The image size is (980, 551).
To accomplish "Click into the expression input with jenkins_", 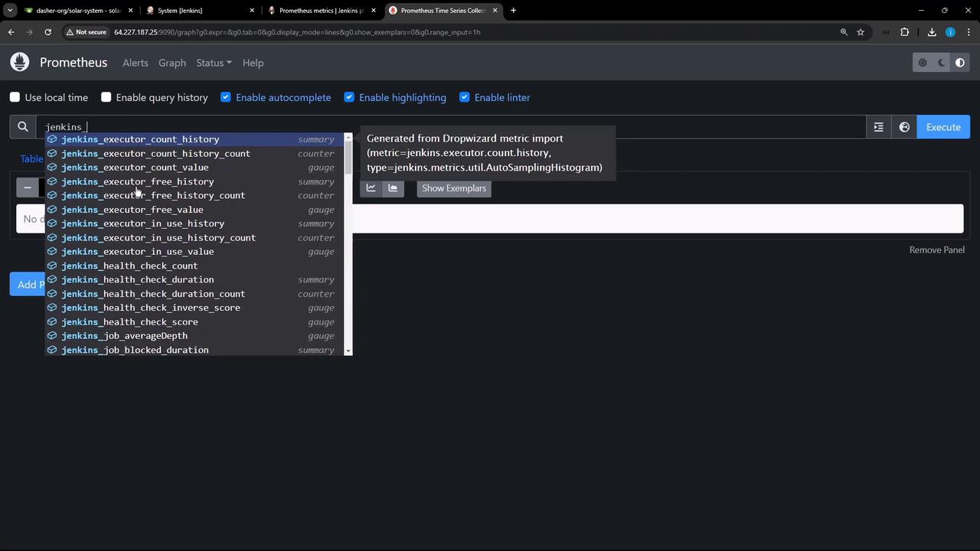I will click(451, 127).
